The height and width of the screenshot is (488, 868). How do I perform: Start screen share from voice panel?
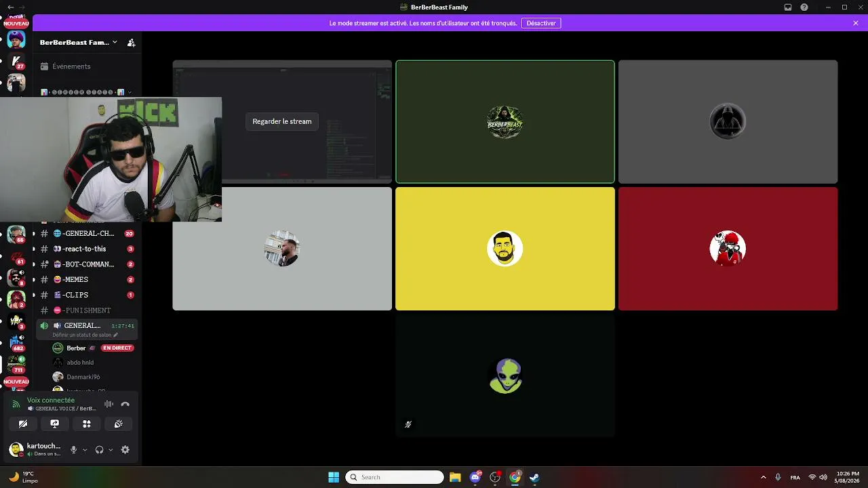[55, 424]
